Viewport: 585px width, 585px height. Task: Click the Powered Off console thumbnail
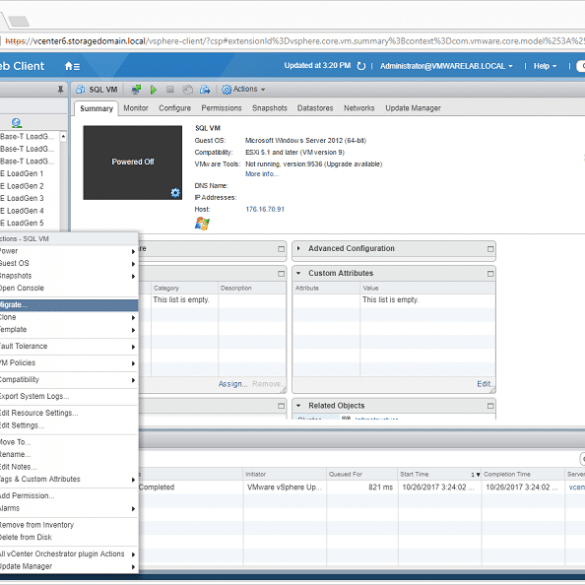point(132,162)
